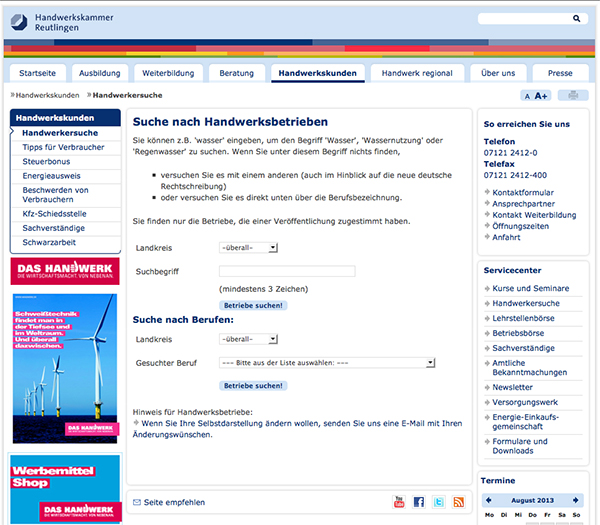This screenshot has height=525, width=600.
Task: Open the Facebook page icon
Action: [x=419, y=502]
